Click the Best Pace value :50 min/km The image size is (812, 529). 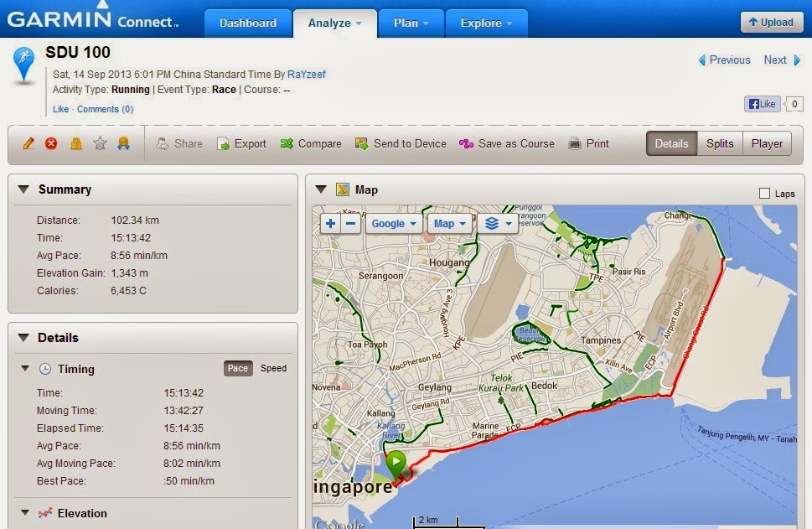point(189,481)
